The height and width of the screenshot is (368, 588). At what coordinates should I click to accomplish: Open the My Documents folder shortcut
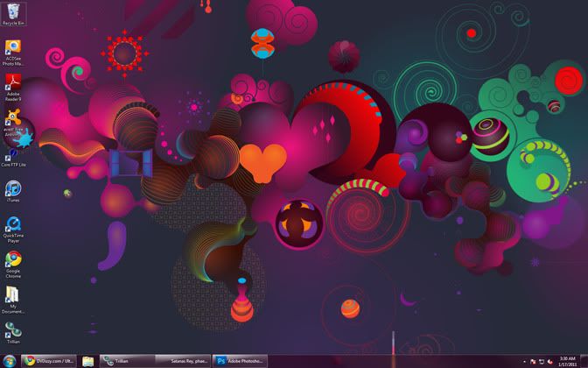tap(13, 296)
